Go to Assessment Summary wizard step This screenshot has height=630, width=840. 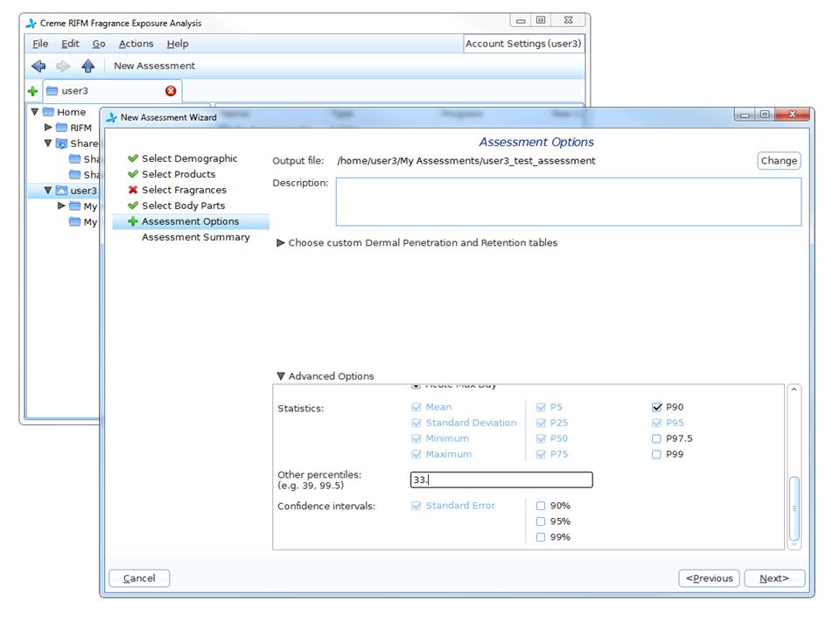(x=195, y=237)
